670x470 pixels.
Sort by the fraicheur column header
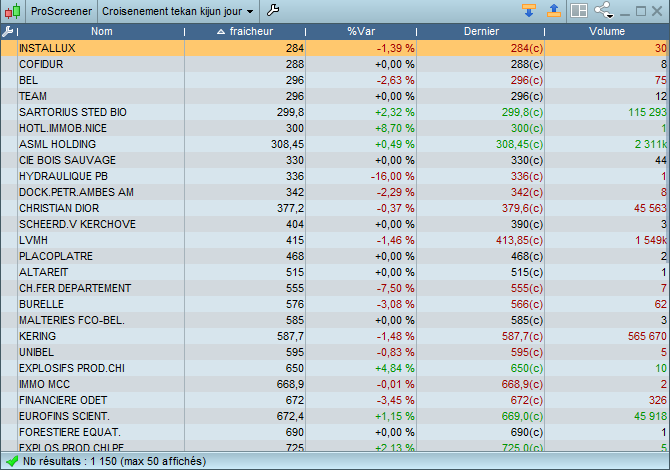coord(245,31)
